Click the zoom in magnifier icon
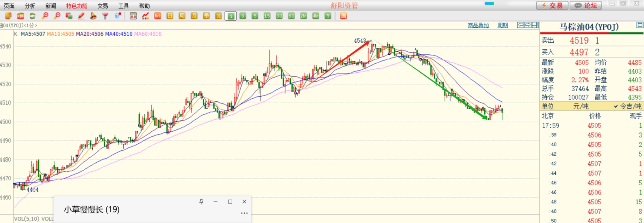The width and height of the screenshot is (644, 223). pyautogui.click(x=45, y=16)
